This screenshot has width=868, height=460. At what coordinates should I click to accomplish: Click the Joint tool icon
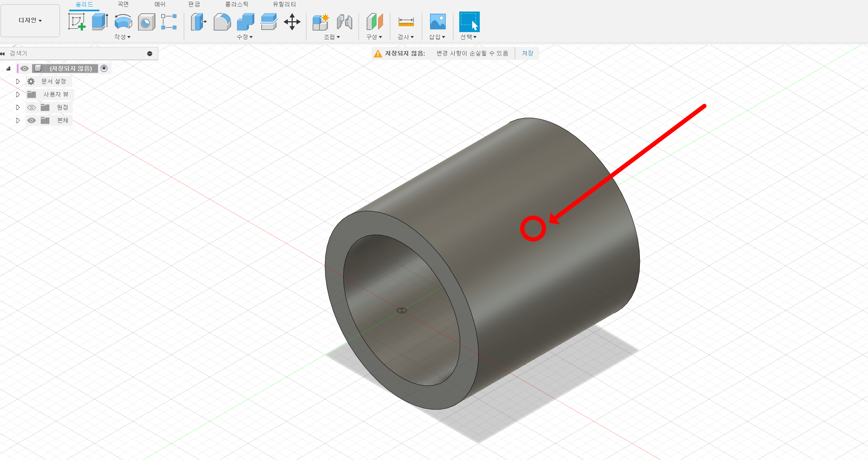point(345,22)
